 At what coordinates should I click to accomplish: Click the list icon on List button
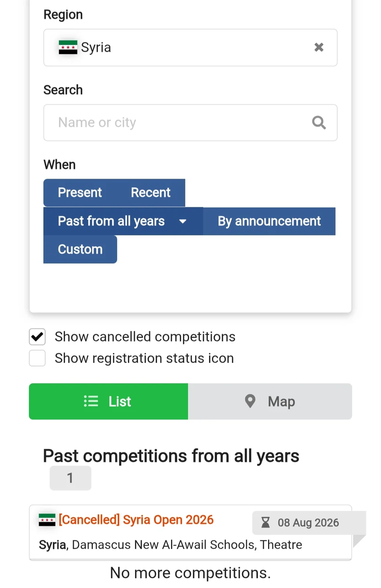(x=91, y=401)
